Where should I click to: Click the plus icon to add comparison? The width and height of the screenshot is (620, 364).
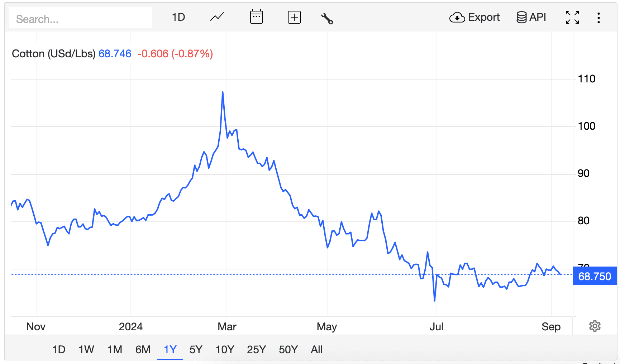(x=294, y=17)
